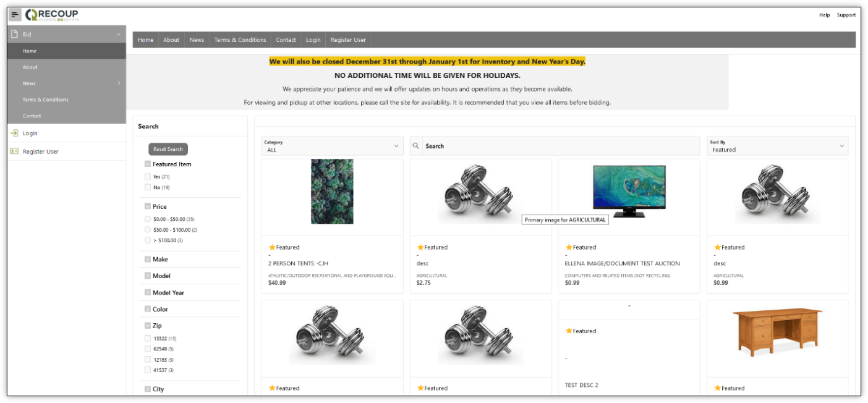Collapse the Zip filter section
This screenshot has height=403, width=868.
click(x=148, y=326)
